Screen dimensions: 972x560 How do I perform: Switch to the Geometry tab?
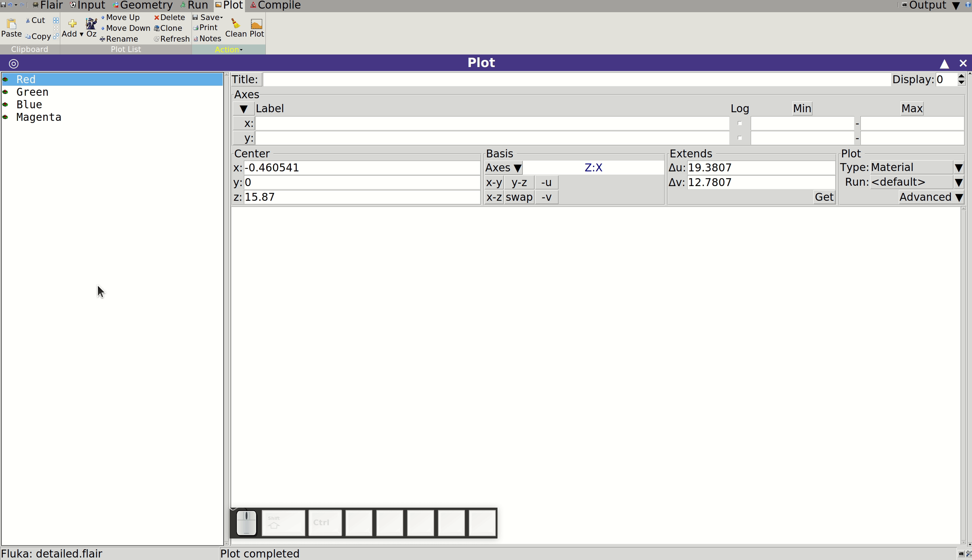click(x=142, y=5)
